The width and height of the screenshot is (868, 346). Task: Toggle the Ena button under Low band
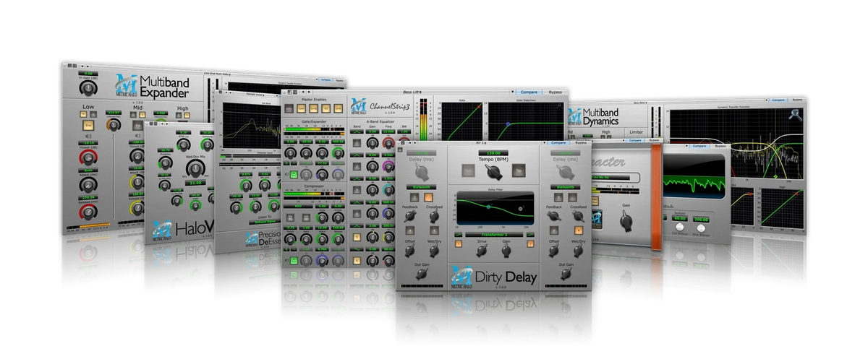pos(88,124)
